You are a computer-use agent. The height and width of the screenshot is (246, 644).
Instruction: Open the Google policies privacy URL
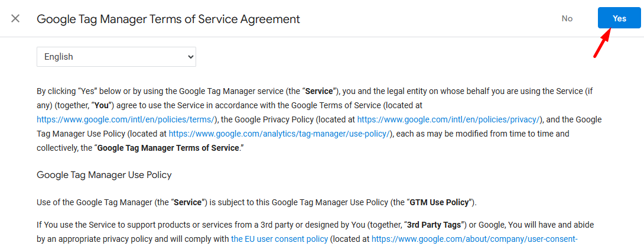tap(448, 119)
